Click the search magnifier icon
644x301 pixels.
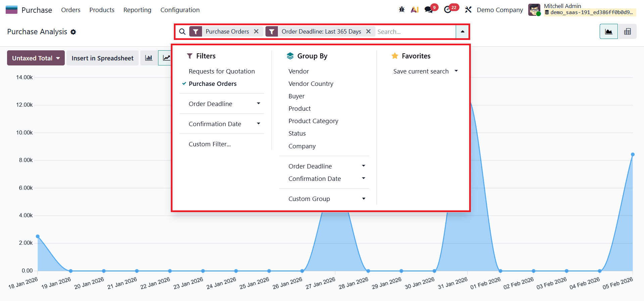[x=182, y=32]
